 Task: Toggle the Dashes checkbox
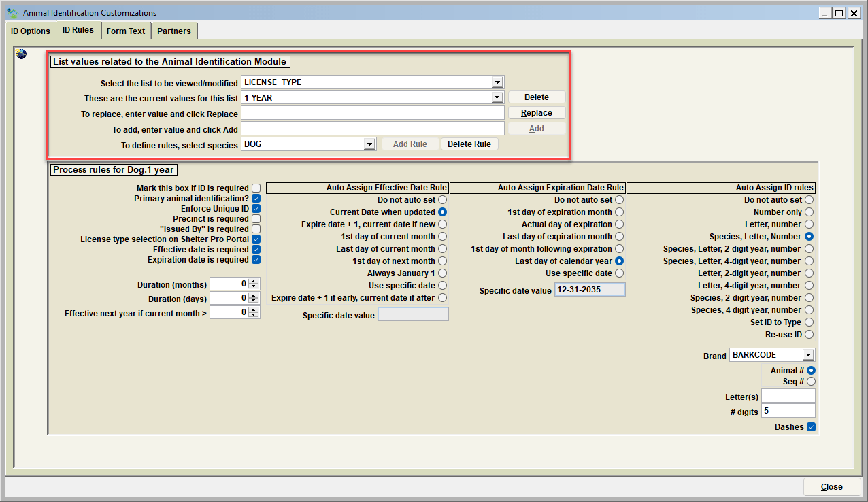click(811, 427)
